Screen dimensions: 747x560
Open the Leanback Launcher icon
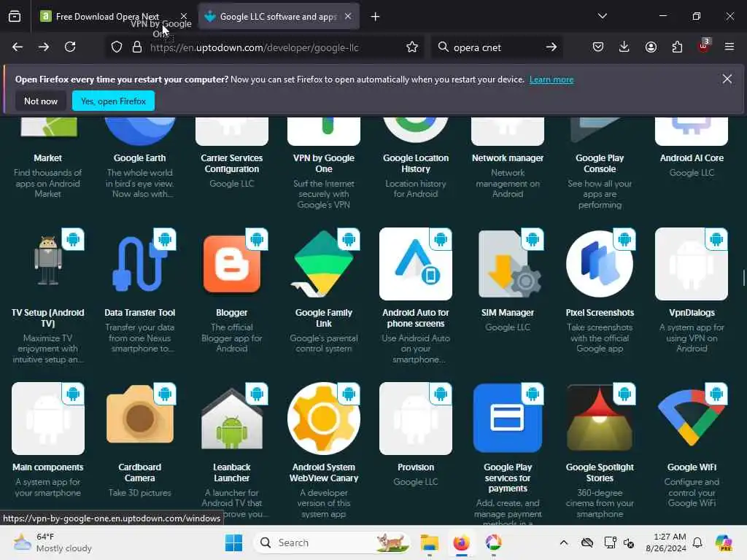pyautogui.click(x=231, y=419)
